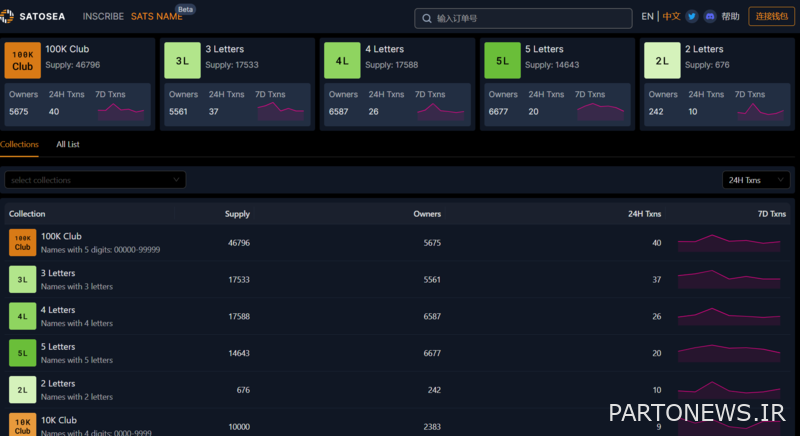Viewport: 800px width, 436px height.
Task: Click 'Supply: 17588' on 4 Letters card
Action: click(391, 65)
